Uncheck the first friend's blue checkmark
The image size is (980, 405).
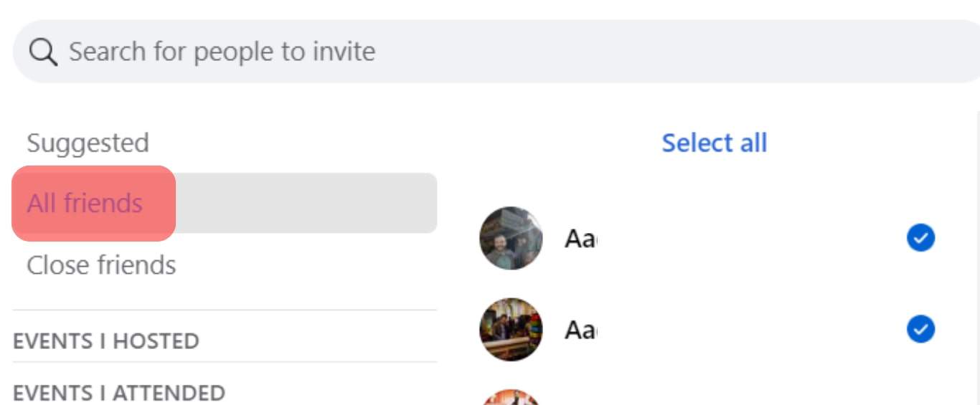pyautogui.click(x=920, y=238)
